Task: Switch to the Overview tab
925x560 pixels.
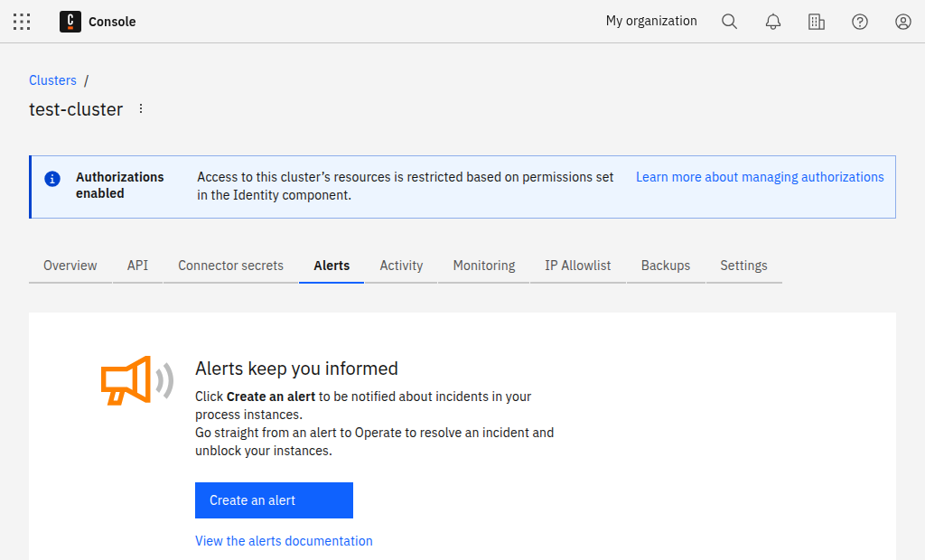Action: click(70, 266)
